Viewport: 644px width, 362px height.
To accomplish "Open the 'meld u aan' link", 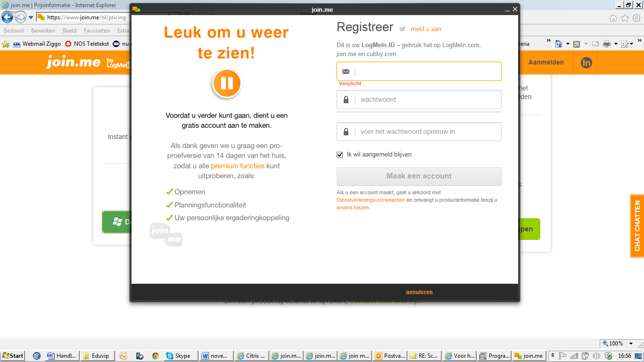I will point(426,29).
